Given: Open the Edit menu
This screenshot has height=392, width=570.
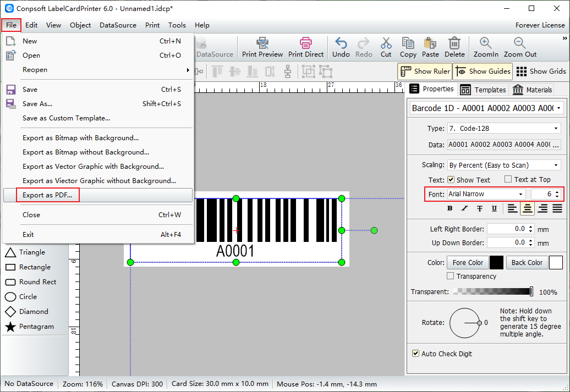Looking at the screenshot, I should [x=31, y=25].
